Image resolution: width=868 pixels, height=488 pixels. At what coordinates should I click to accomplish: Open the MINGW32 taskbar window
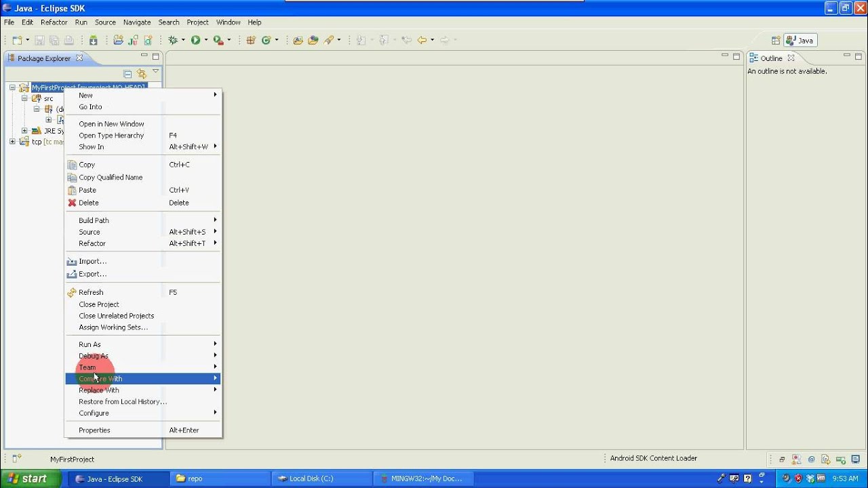423,479
